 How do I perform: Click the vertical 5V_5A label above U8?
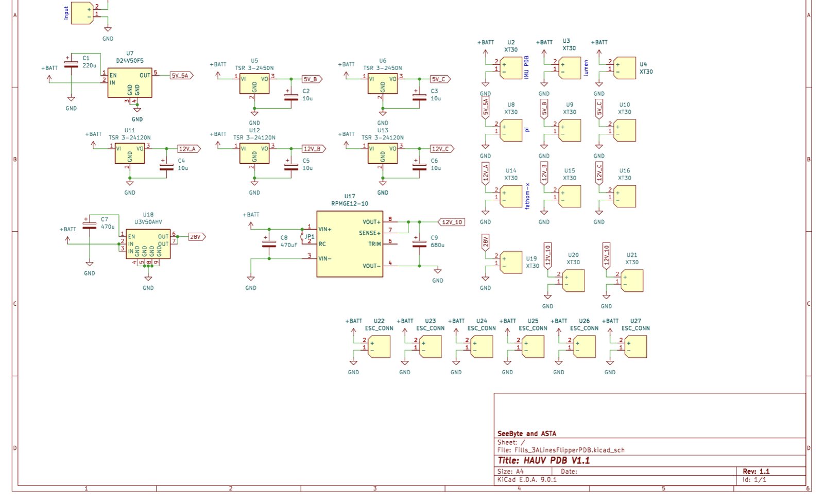[x=485, y=108]
